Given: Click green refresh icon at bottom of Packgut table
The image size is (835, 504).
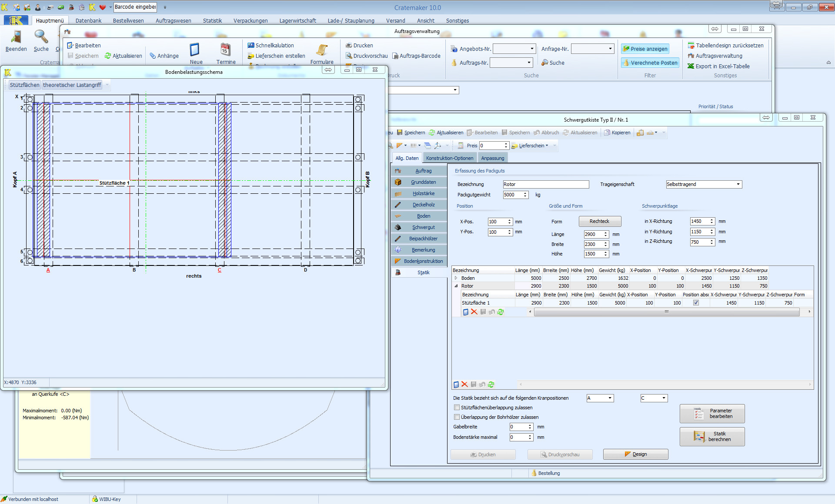Looking at the screenshot, I should 491,384.
